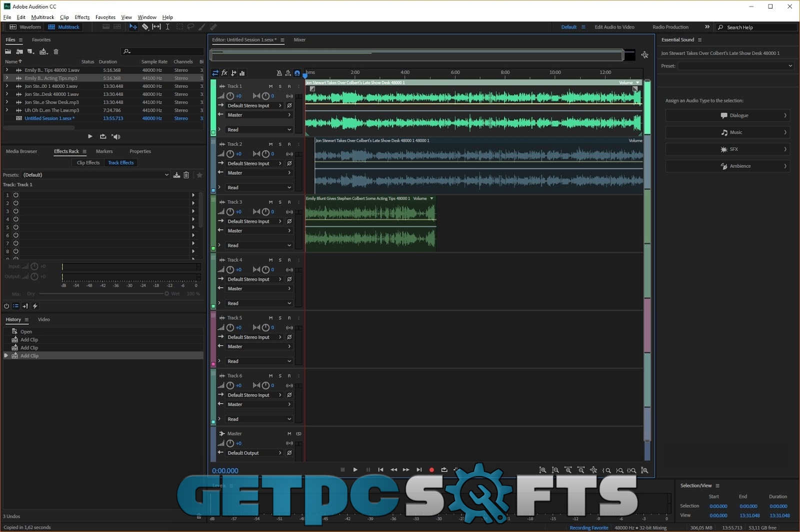The image size is (800, 532).
Task: Mute Track 1 with the M button
Action: [x=270, y=86]
